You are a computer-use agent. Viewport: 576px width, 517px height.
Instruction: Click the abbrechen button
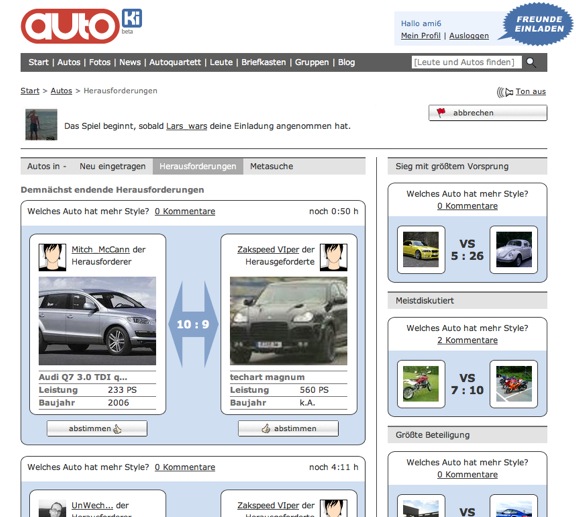click(487, 113)
